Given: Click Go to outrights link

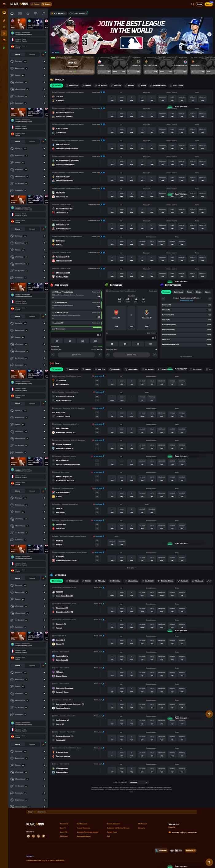Looking at the screenshot, I should coord(186,356).
